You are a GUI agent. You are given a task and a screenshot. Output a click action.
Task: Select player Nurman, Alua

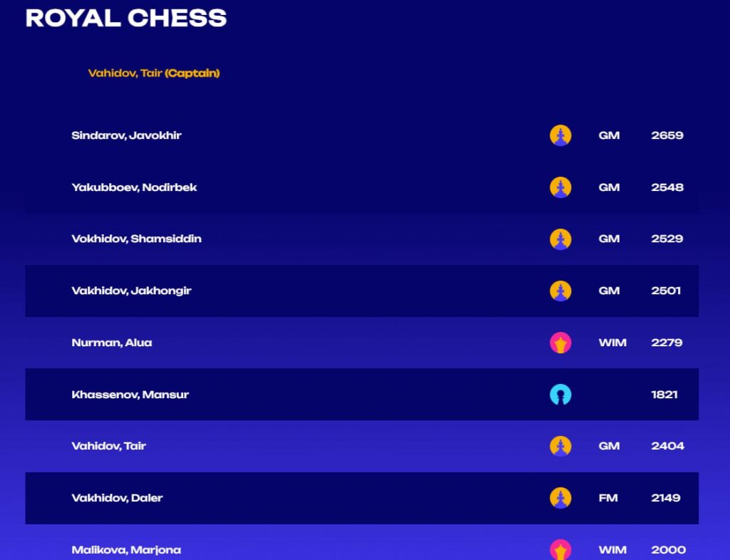click(111, 343)
